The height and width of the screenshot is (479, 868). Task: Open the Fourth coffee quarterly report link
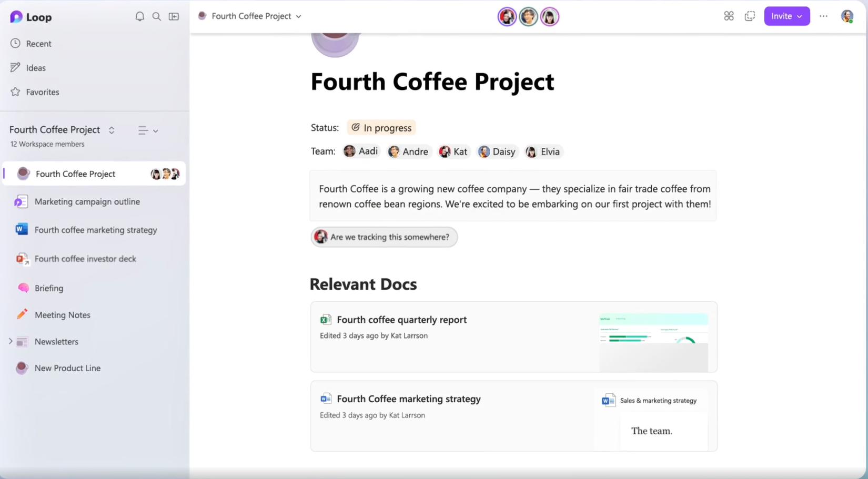click(x=402, y=320)
